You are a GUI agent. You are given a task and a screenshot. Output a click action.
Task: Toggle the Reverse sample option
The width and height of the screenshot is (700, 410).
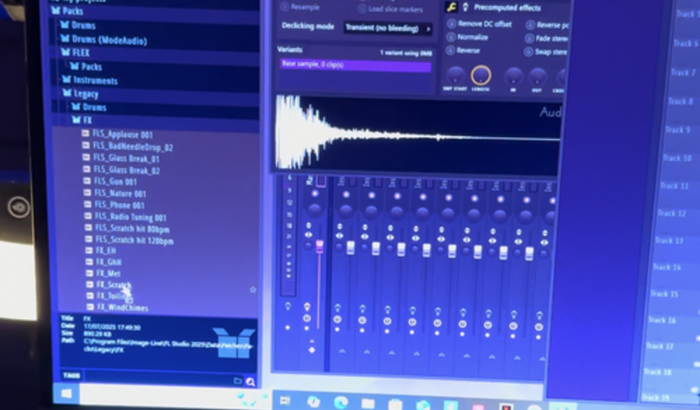point(451,50)
